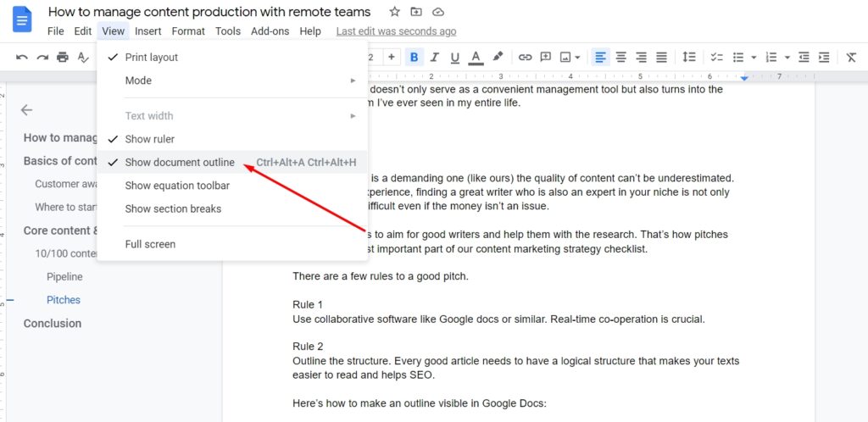Expand the Mode submenu

click(x=232, y=81)
